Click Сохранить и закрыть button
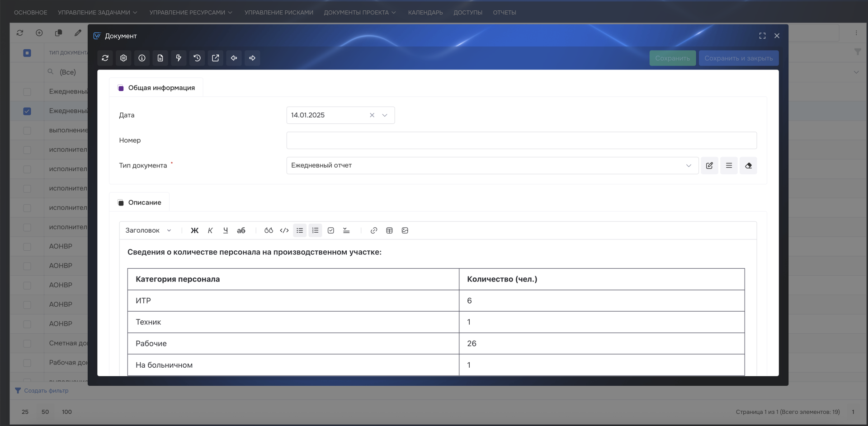The width and height of the screenshot is (868, 426). coord(738,58)
